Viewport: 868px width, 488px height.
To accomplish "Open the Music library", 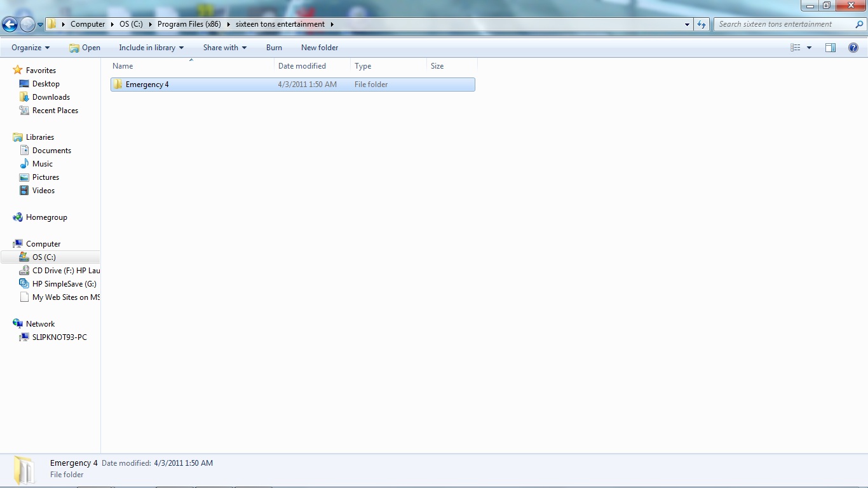I will coord(43,164).
